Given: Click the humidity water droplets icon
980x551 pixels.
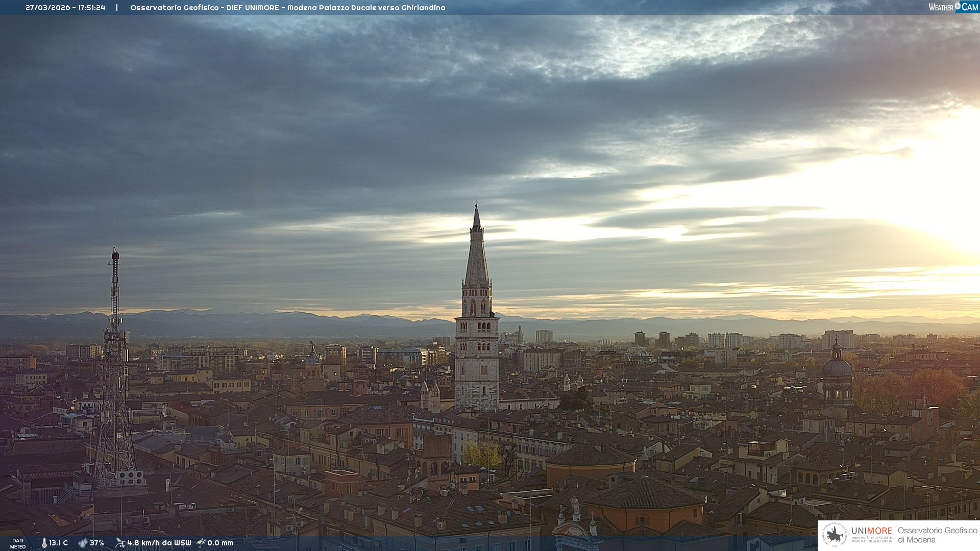Looking at the screenshot, I should point(83,543).
